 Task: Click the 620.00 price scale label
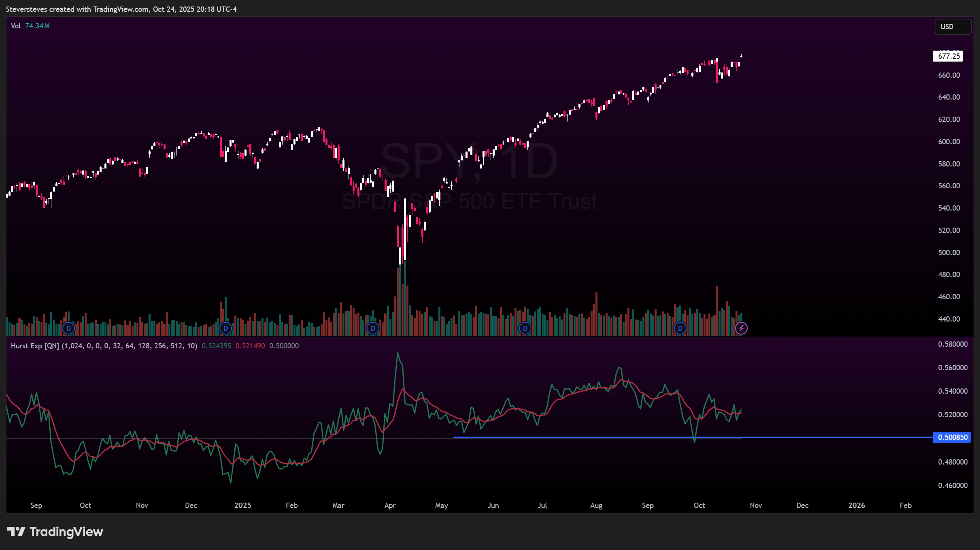949,119
